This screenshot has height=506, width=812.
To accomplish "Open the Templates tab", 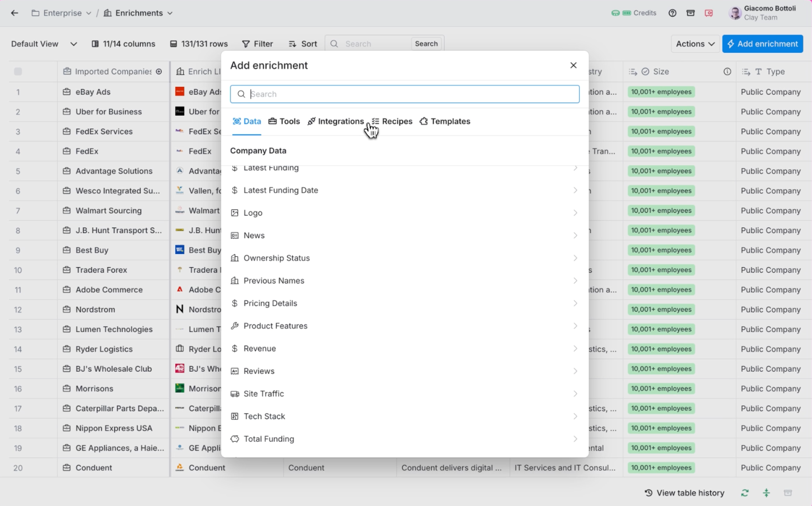I will click(445, 121).
